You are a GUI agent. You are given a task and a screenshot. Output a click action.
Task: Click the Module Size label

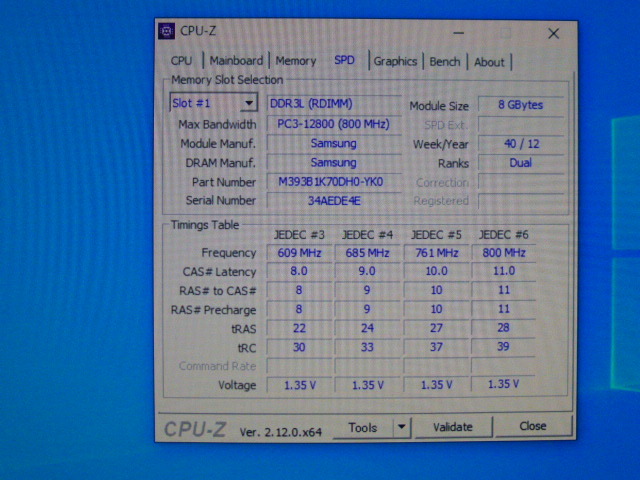(x=439, y=106)
